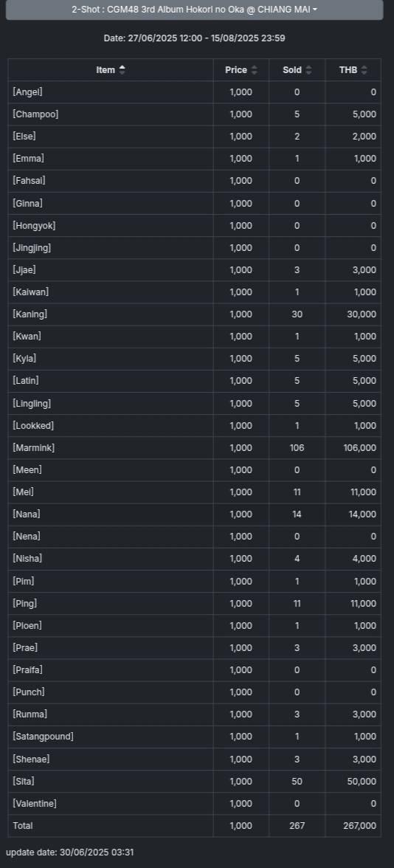Click the update date footer text
The height and width of the screenshot is (868, 394).
pos(69,852)
